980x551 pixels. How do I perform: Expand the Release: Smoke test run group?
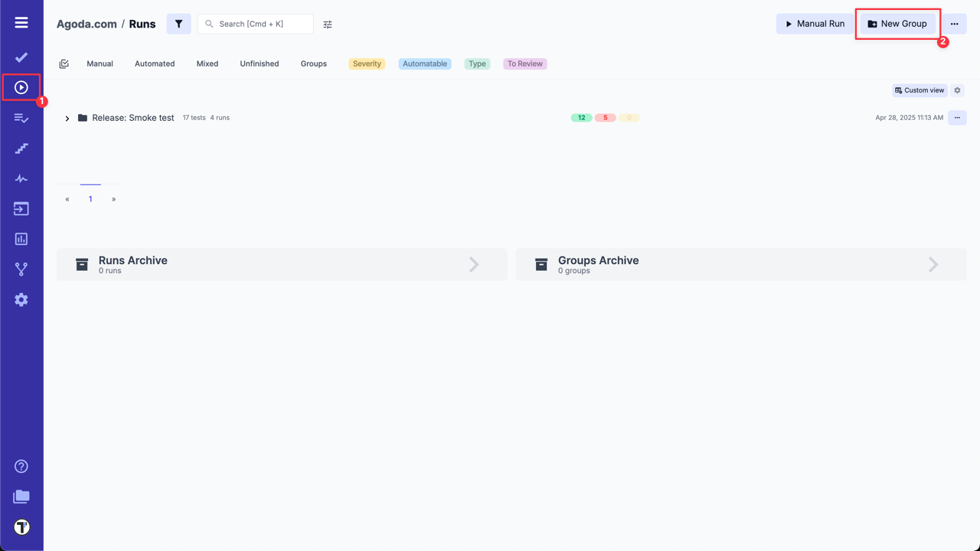tap(67, 118)
